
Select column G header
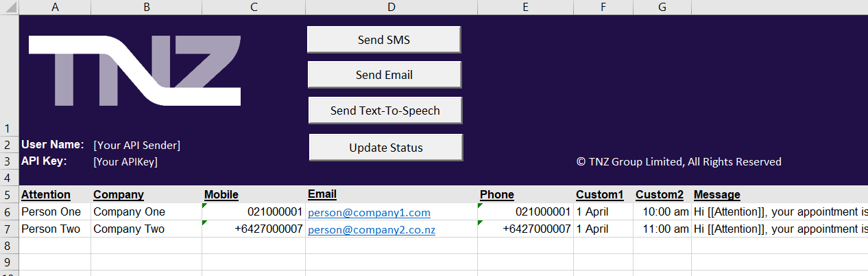[662, 7]
